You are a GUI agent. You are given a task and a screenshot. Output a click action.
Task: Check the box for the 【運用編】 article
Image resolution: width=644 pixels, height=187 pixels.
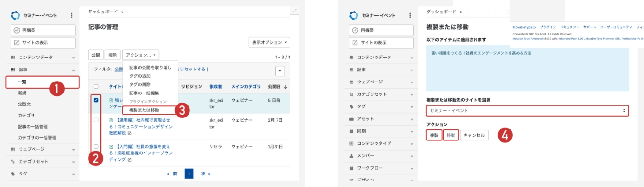point(96,120)
